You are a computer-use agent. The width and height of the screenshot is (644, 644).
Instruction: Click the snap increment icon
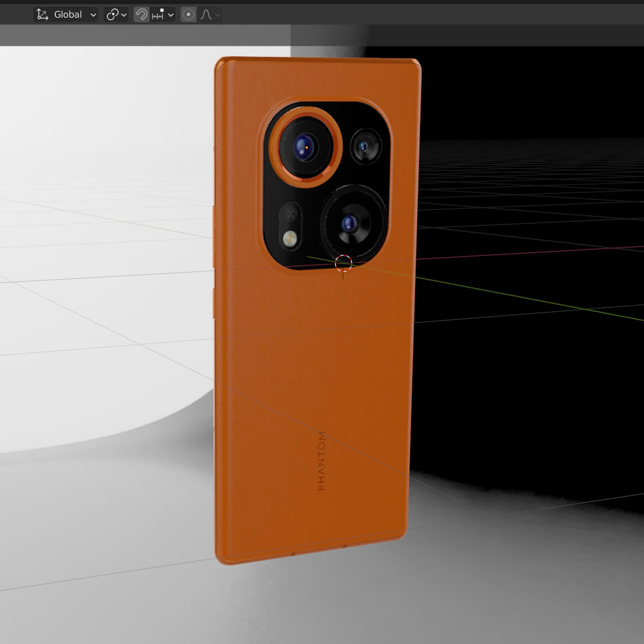(x=158, y=15)
